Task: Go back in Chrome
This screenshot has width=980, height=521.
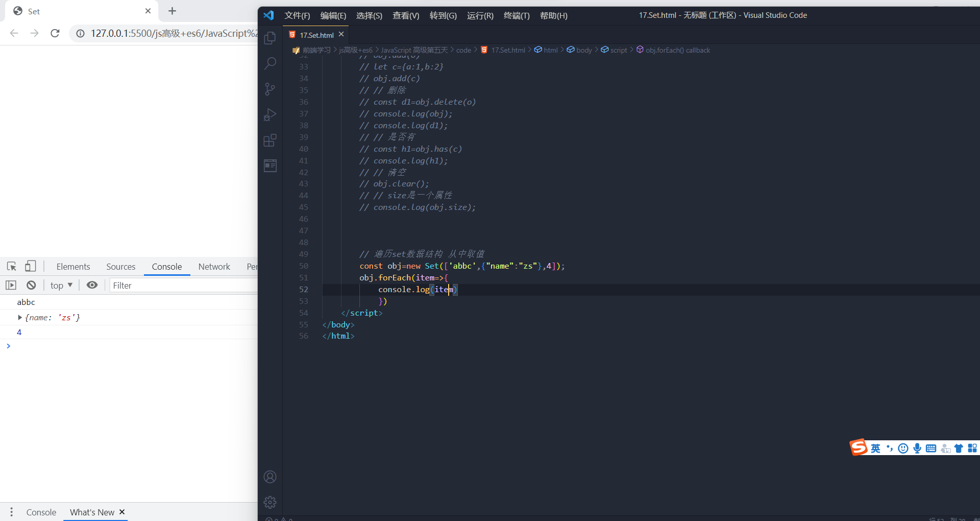Action: click(x=14, y=33)
